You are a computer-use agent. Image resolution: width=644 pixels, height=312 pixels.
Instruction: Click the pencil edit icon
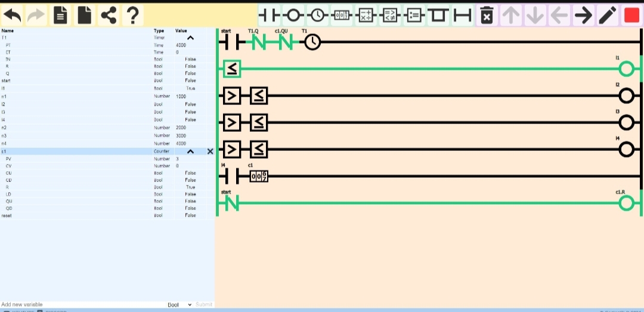click(607, 16)
